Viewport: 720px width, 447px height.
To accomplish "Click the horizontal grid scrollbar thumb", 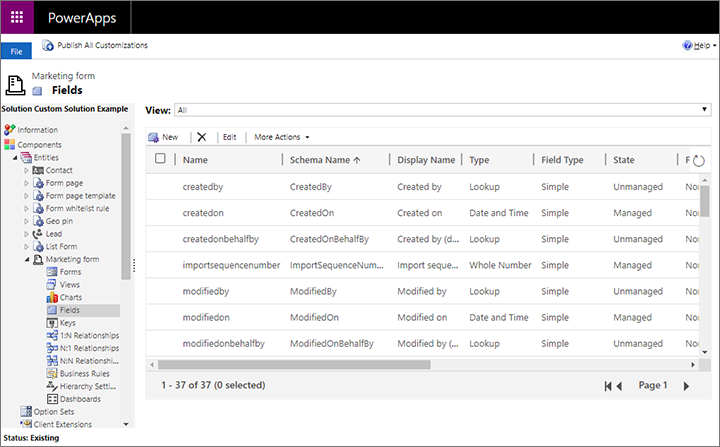I will pyautogui.click(x=294, y=365).
